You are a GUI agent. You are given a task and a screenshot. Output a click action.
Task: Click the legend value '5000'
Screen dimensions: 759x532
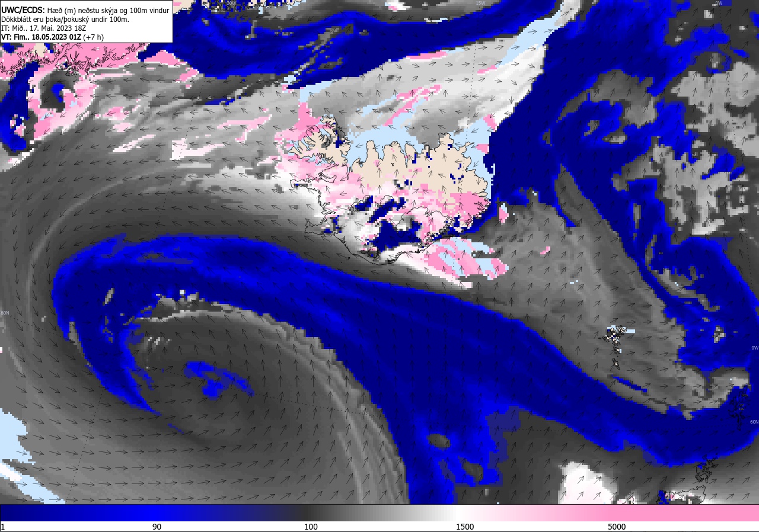[617, 527]
